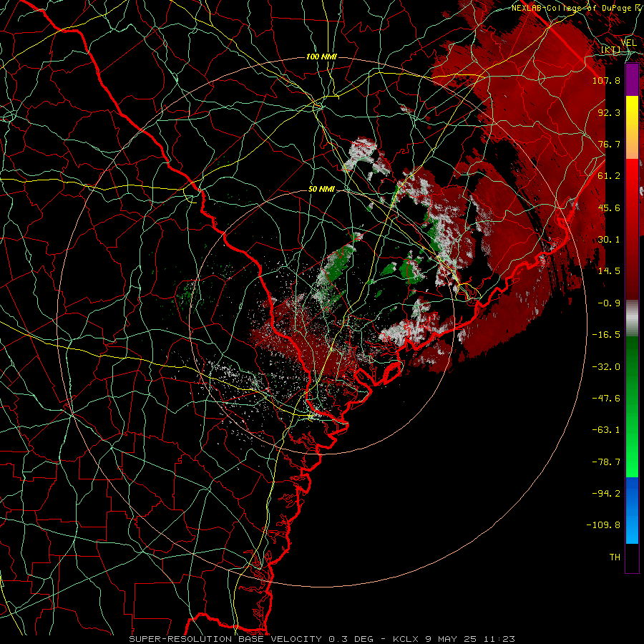Click the [KT] units label
Screen dimensions: 644x644
611,49
